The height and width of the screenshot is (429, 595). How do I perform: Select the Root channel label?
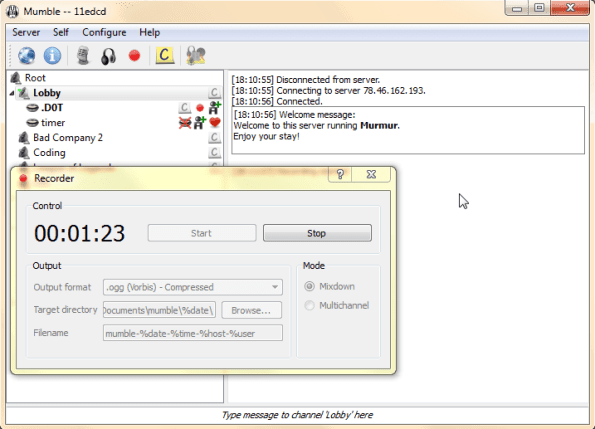[x=35, y=78]
